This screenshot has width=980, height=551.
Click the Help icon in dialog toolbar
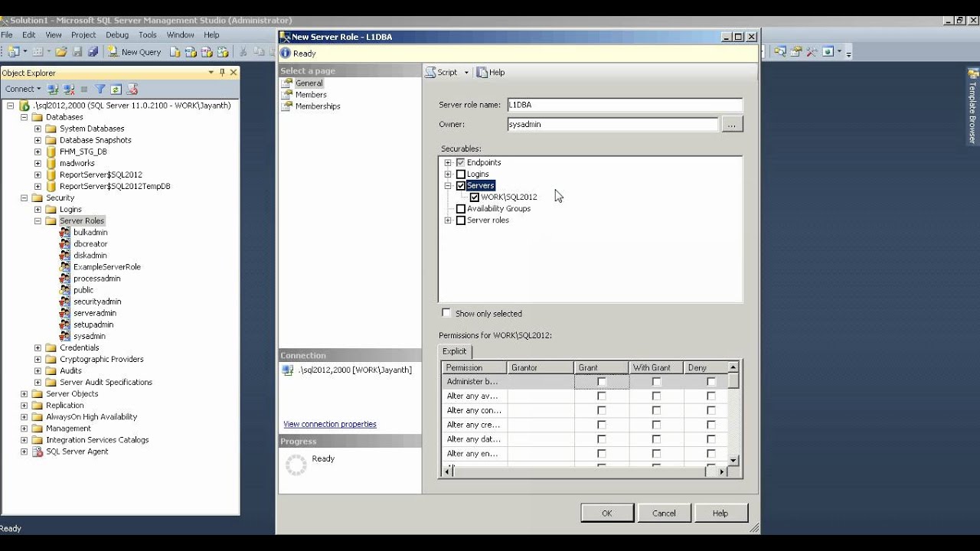482,72
